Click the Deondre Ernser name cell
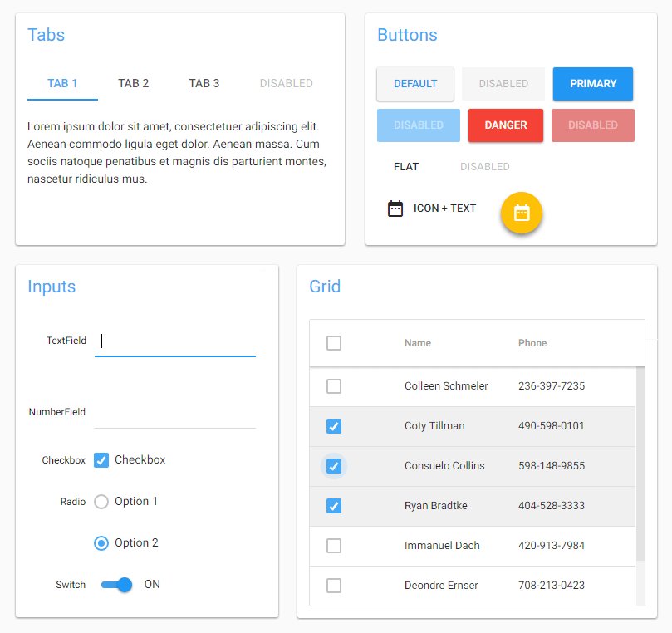This screenshot has width=672, height=633. [441, 586]
